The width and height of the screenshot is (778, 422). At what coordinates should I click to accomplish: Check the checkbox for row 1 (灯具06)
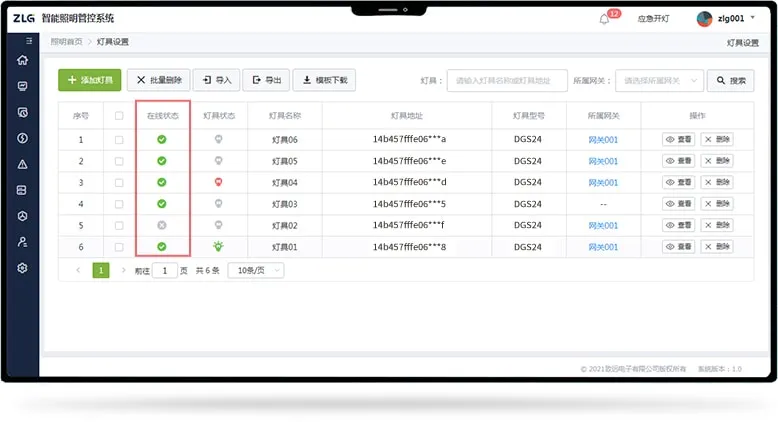[x=119, y=139]
